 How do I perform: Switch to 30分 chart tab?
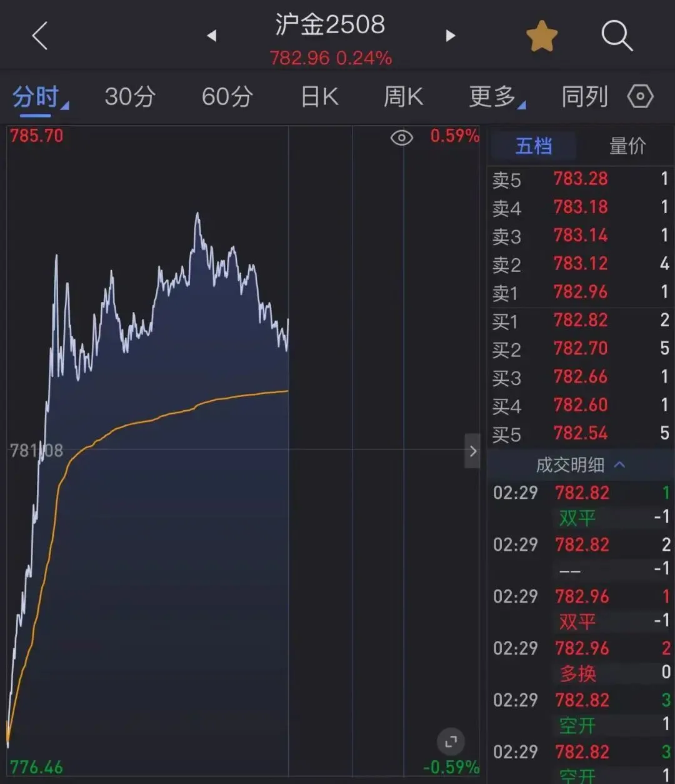click(x=130, y=97)
